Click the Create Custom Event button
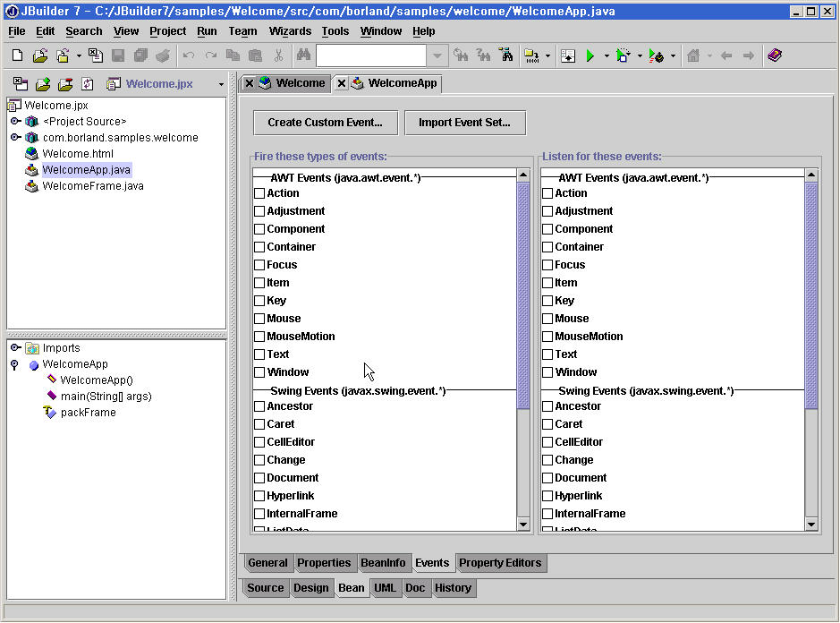 pyautogui.click(x=325, y=123)
